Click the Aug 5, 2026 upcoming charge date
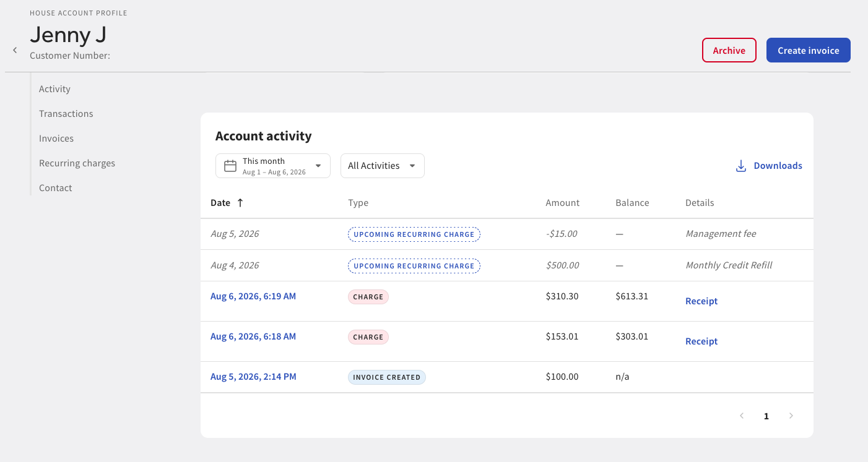The image size is (868, 462). click(x=235, y=234)
